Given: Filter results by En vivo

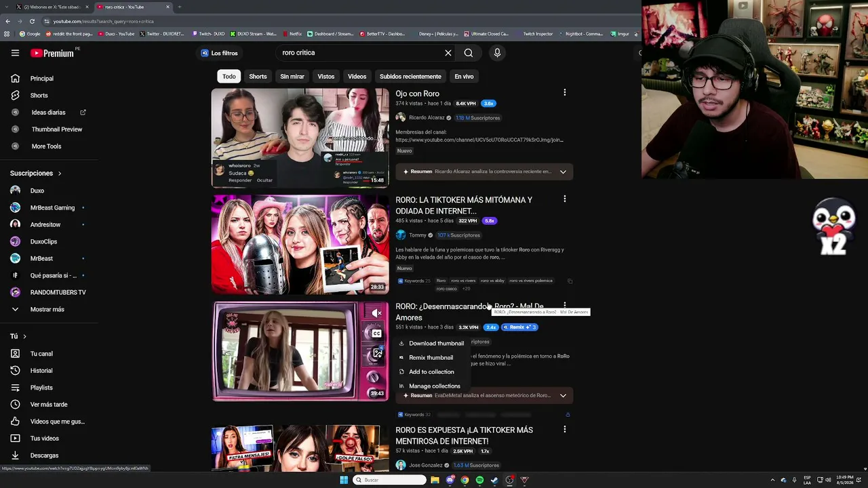Looking at the screenshot, I should click(464, 77).
